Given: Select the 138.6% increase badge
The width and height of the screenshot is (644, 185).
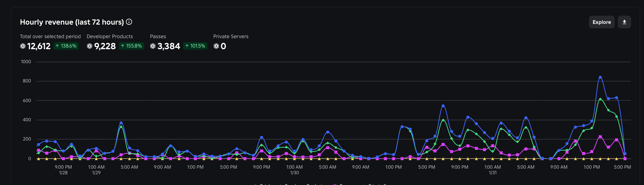Looking at the screenshot, I should click(x=66, y=46).
